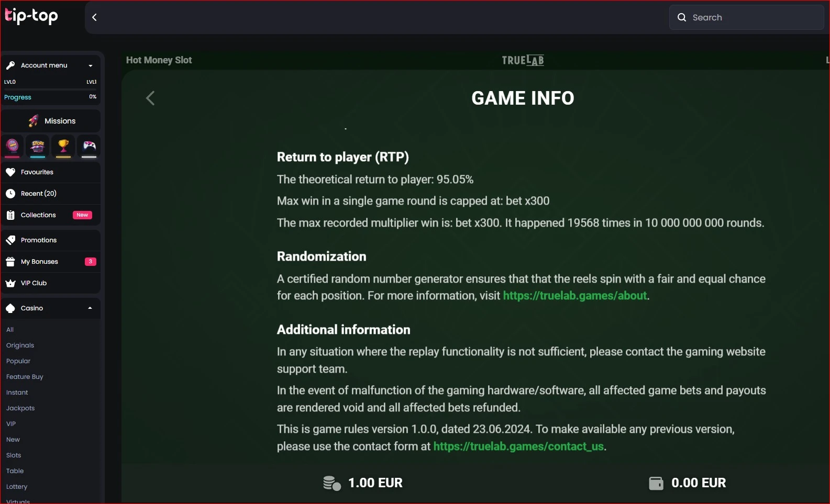The width and height of the screenshot is (830, 504).
Task: Expand the Account menu dropdown
Action: click(x=51, y=65)
